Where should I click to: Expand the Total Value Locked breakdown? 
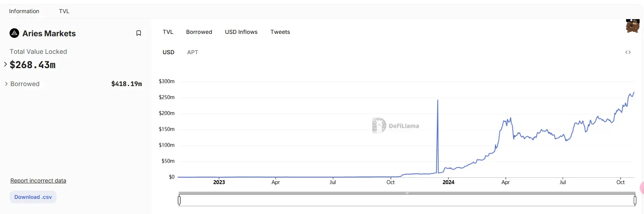[6, 64]
